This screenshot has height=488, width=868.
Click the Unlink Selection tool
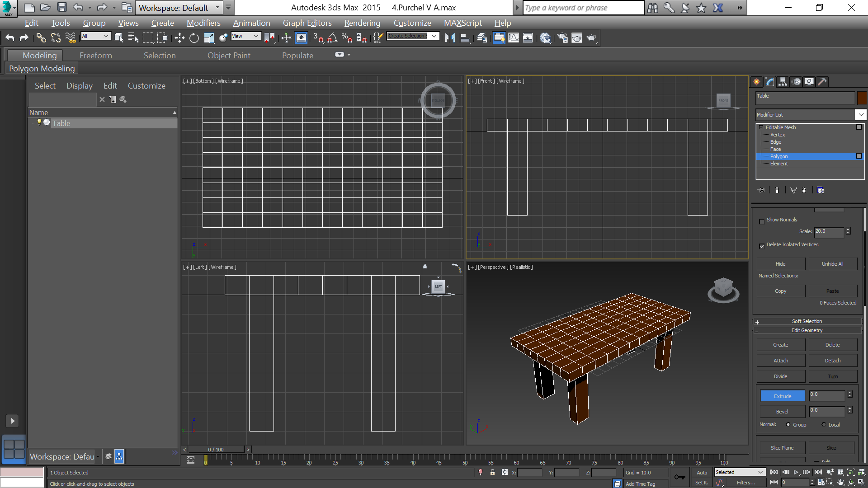pos(56,38)
